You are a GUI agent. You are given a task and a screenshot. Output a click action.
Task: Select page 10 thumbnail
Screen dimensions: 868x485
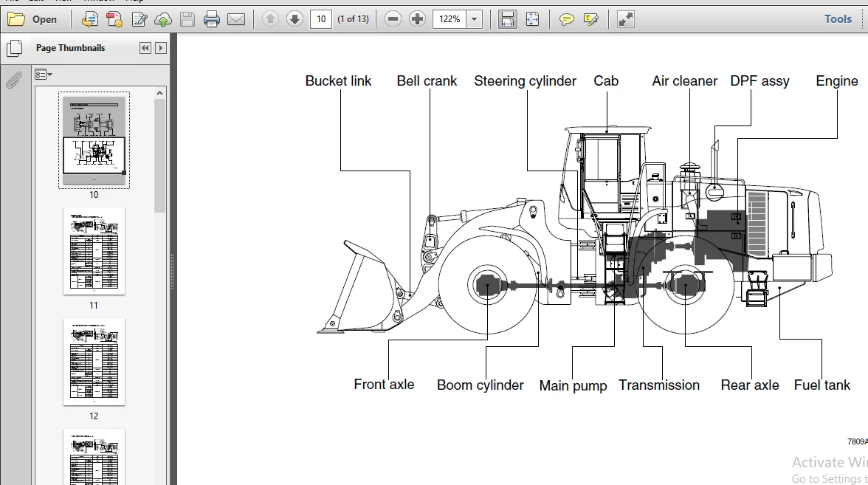pos(94,140)
